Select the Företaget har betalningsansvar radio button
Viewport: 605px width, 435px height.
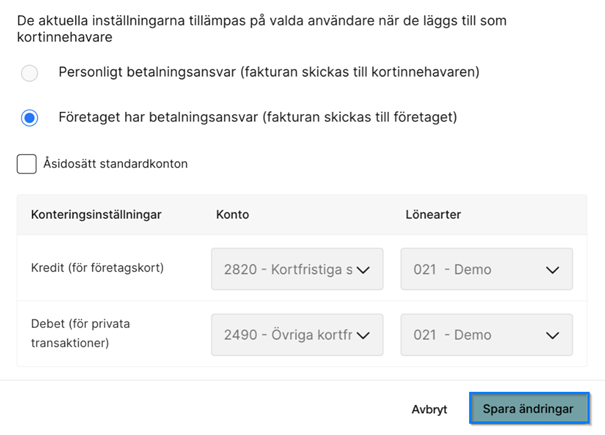point(30,117)
